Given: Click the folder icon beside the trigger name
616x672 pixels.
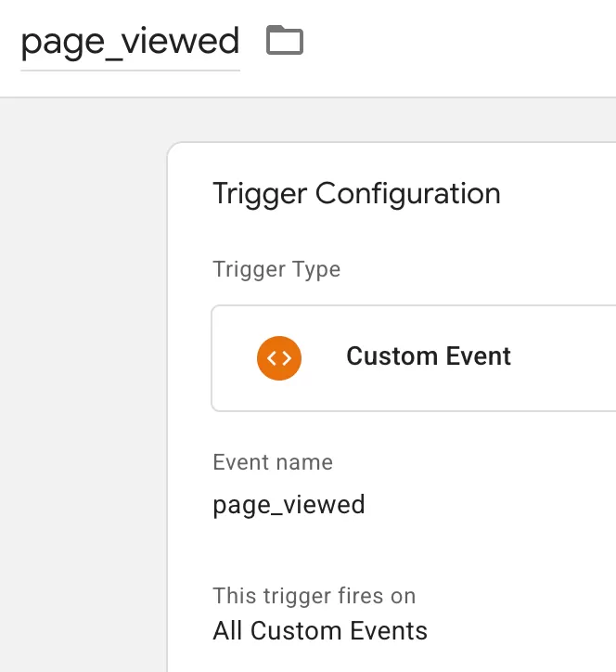Looking at the screenshot, I should pyautogui.click(x=285, y=40).
